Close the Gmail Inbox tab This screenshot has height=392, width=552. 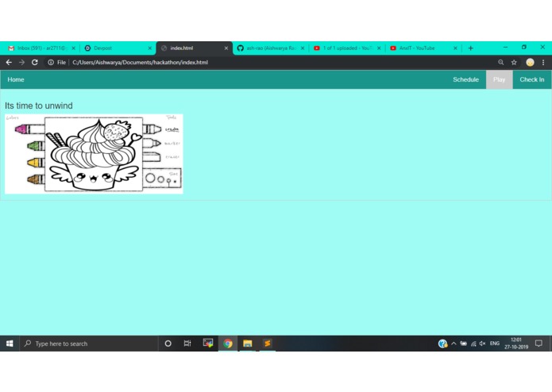73,48
